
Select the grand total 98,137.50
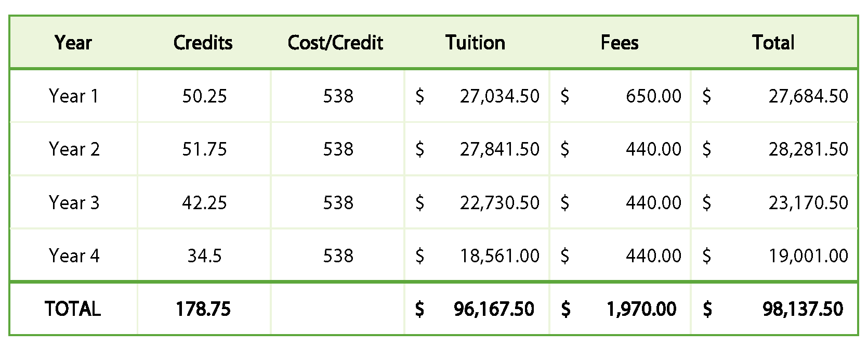[x=803, y=309]
